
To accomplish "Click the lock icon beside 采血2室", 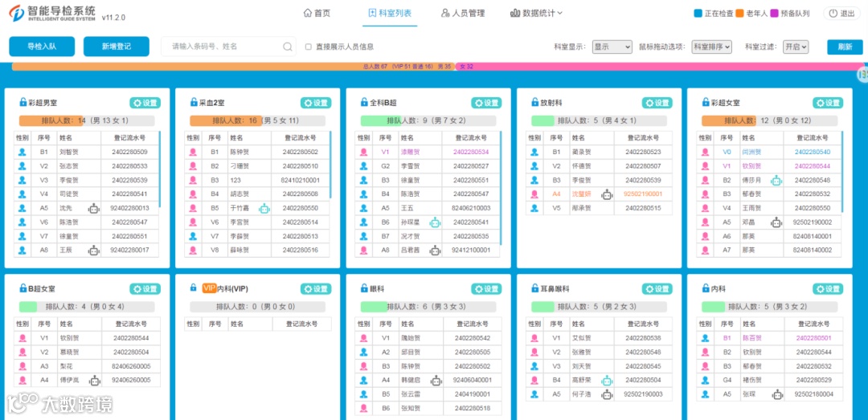I will 194,102.
